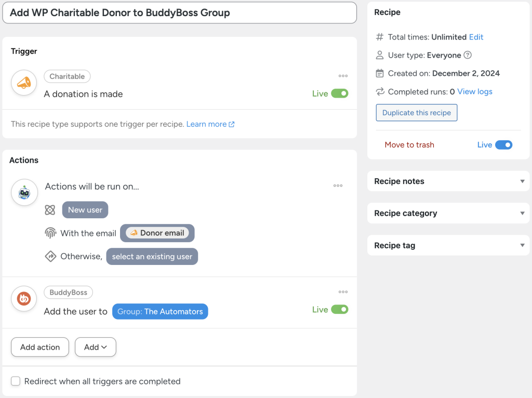This screenshot has width=532, height=398.
Task: Open the donation trigger options menu
Action: [343, 75]
